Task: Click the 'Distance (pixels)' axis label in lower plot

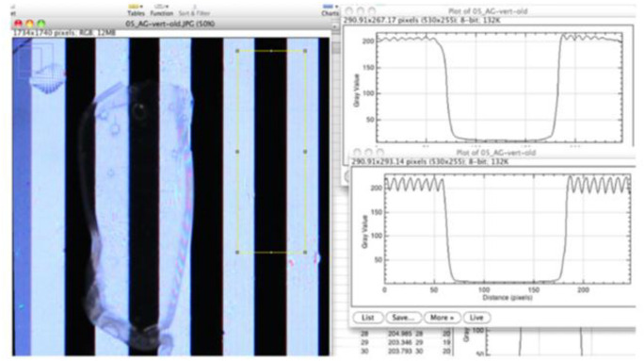Action: (507, 297)
